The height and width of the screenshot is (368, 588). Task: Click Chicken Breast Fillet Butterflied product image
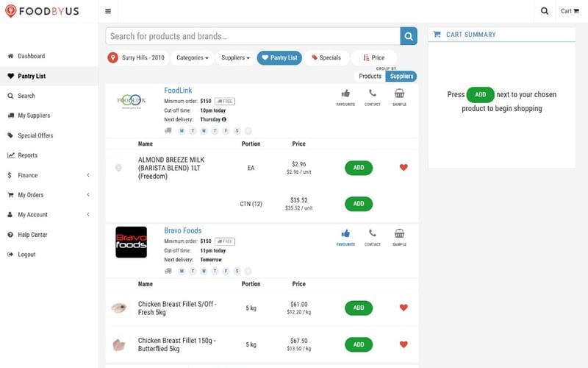(119, 344)
